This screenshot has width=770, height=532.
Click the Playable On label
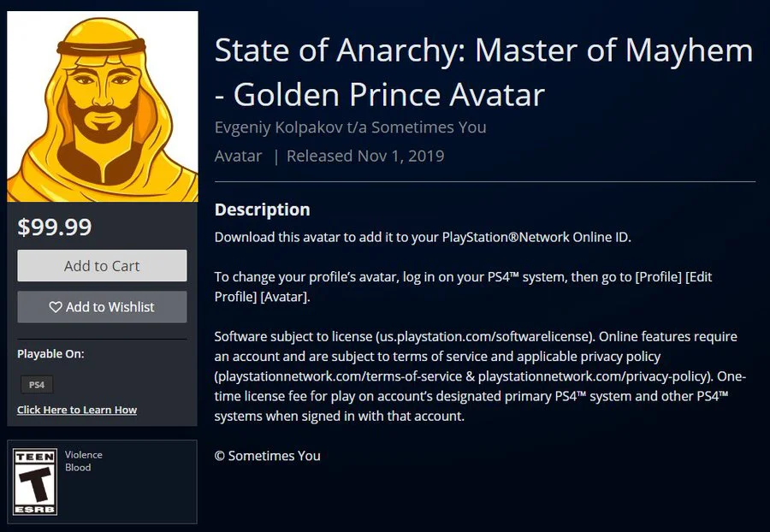[x=50, y=354]
